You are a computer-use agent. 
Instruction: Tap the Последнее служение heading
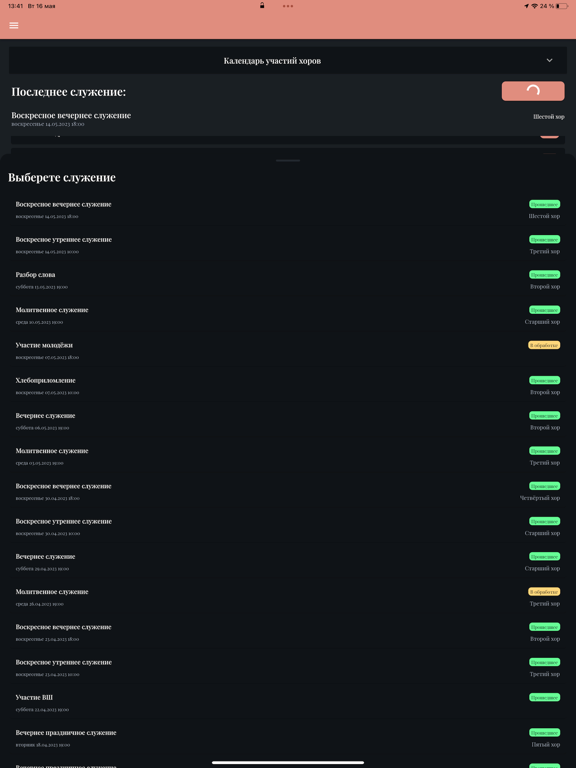point(69,92)
